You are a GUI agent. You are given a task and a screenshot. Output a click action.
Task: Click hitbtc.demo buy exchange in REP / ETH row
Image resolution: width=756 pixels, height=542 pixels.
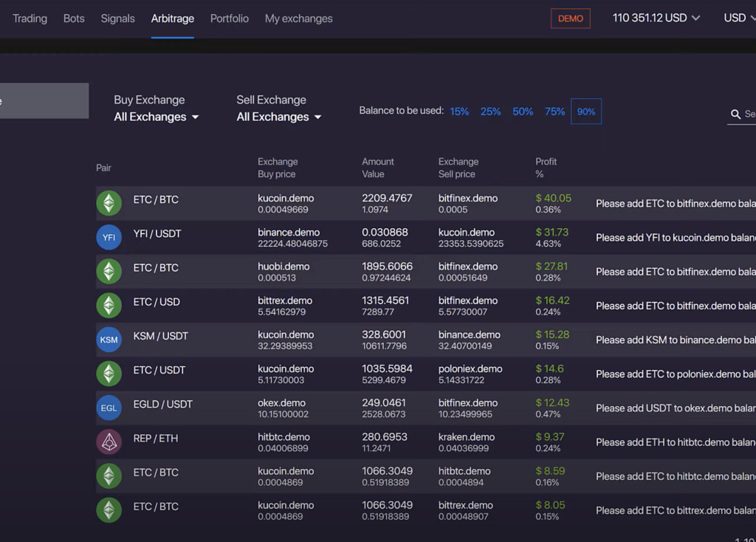[x=283, y=437]
